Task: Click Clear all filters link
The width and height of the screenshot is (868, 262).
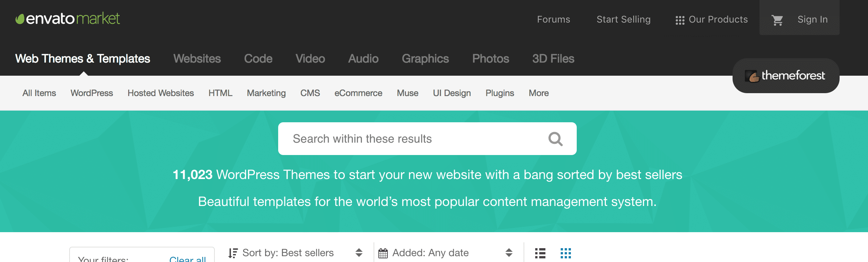Action: pos(188,259)
